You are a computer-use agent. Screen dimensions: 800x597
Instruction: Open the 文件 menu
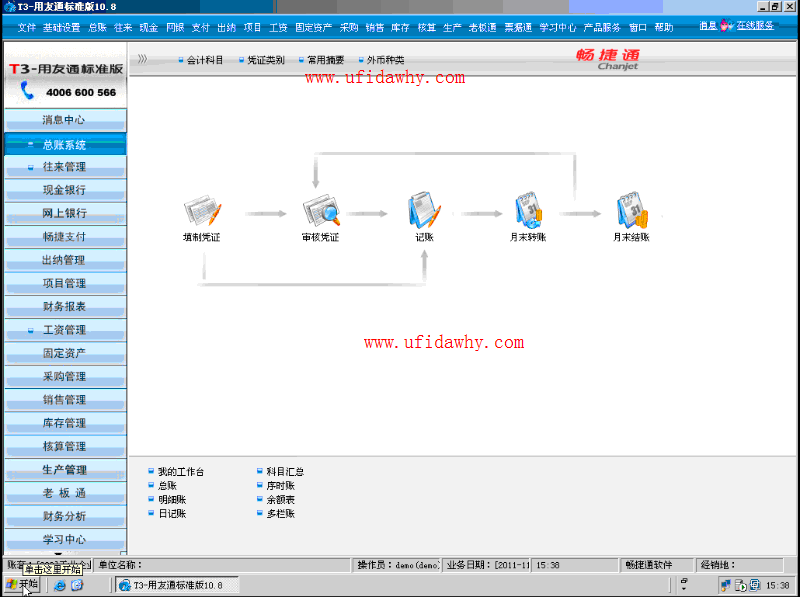click(x=27, y=28)
